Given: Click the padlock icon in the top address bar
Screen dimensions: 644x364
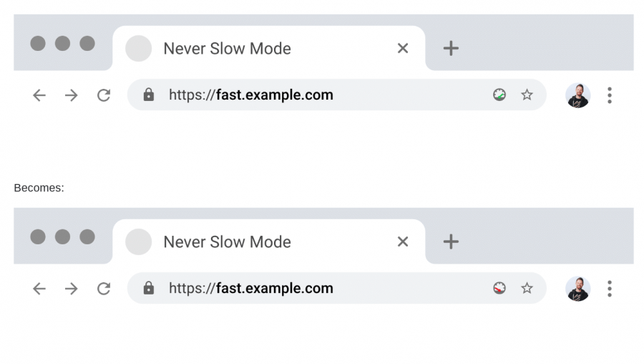Looking at the screenshot, I should pos(149,95).
